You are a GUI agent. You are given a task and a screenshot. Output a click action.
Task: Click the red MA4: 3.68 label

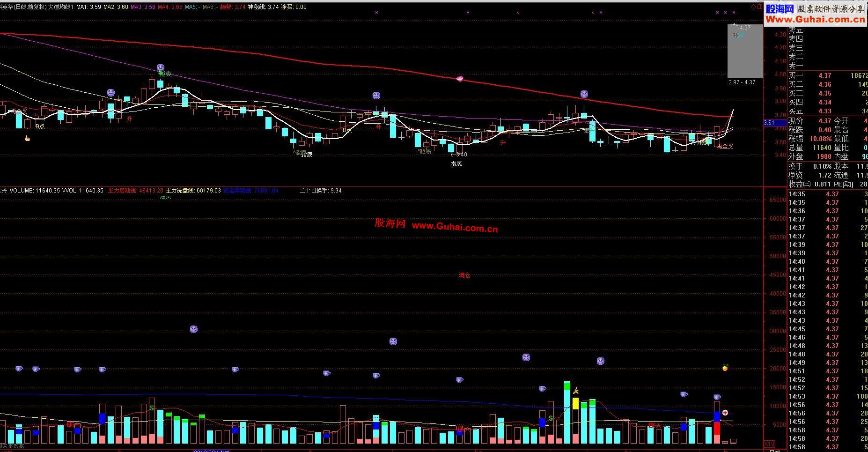[170, 7]
